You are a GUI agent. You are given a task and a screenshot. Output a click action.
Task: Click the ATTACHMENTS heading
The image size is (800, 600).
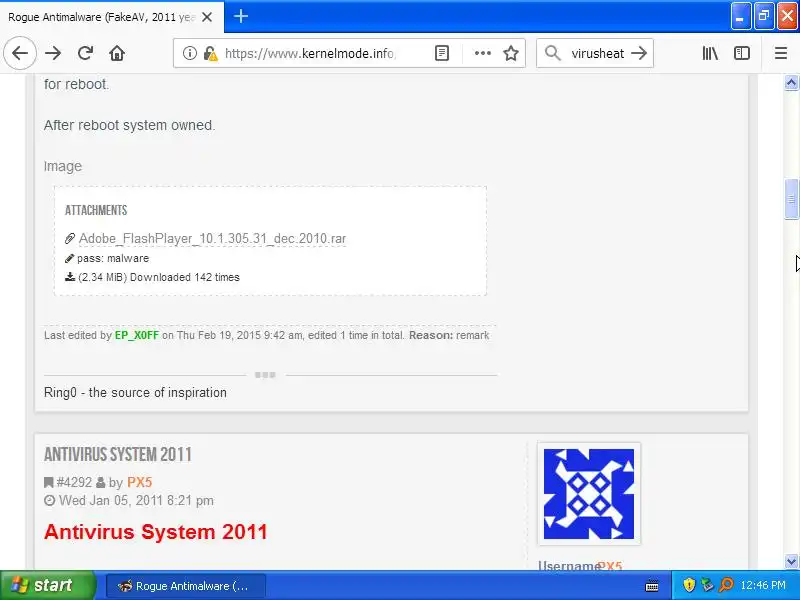pyautogui.click(x=96, y=210)
